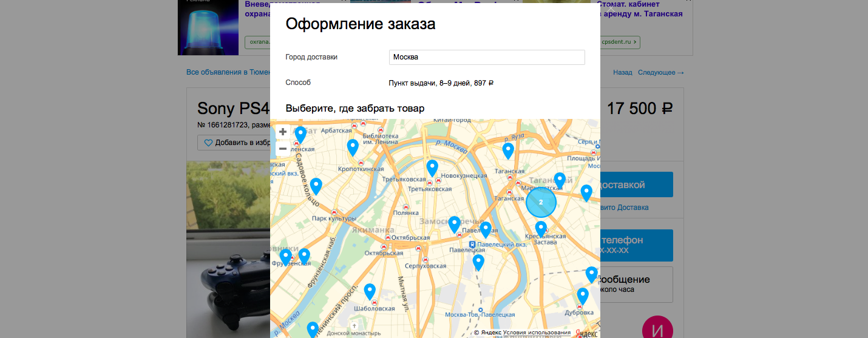Go back using the Назад link

[x=622, y=72]
